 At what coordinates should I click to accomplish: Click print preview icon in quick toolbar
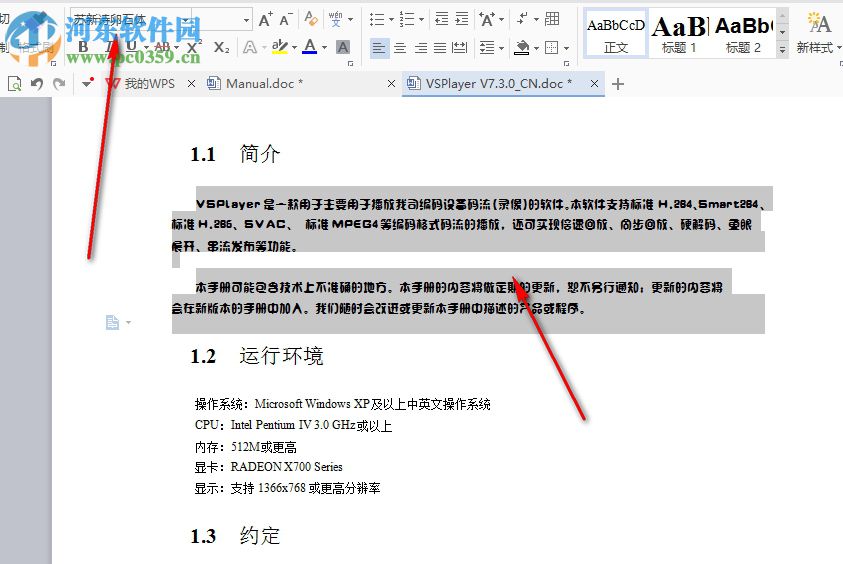[15, 84]
